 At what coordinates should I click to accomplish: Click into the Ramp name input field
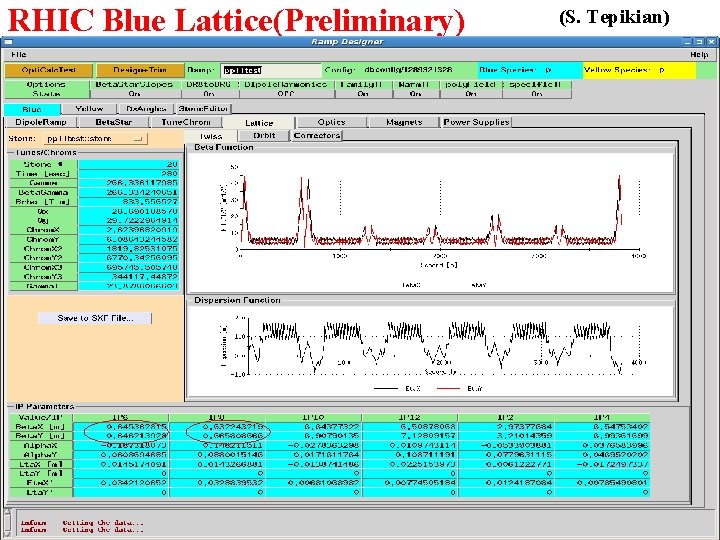click(x=270, y=70)
